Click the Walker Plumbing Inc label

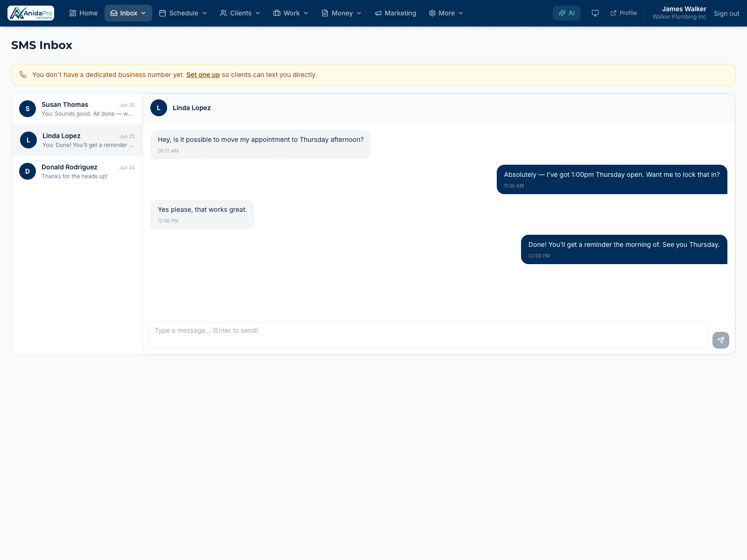pyautogui.click(x=679, y=17)
